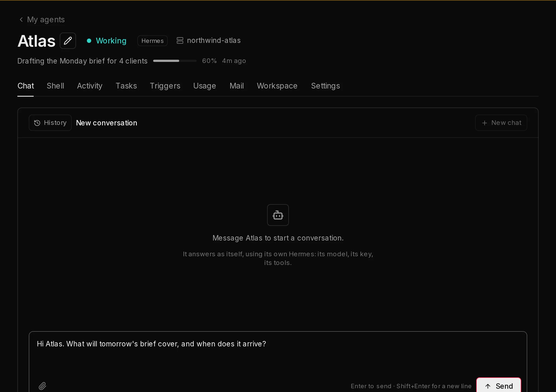Click the 60% task progress bar
The width and height of the screenshot is (556, 392).
pos(175,61)
